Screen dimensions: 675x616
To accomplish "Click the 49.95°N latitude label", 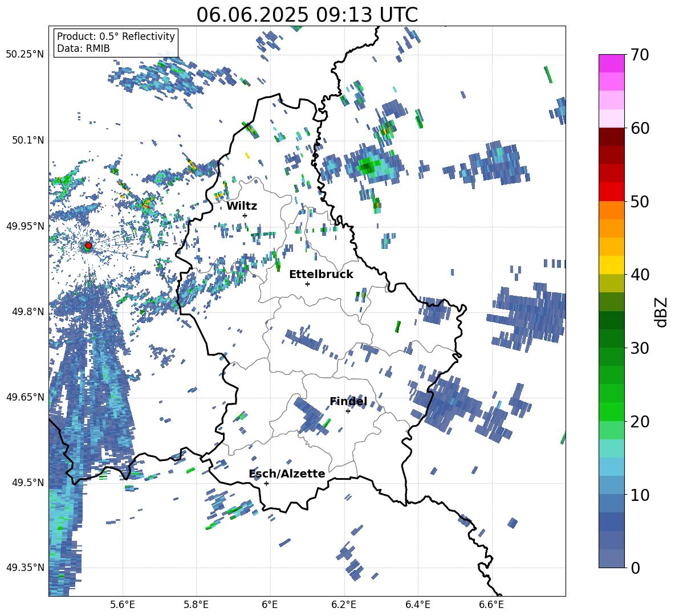I will [25, 226].
